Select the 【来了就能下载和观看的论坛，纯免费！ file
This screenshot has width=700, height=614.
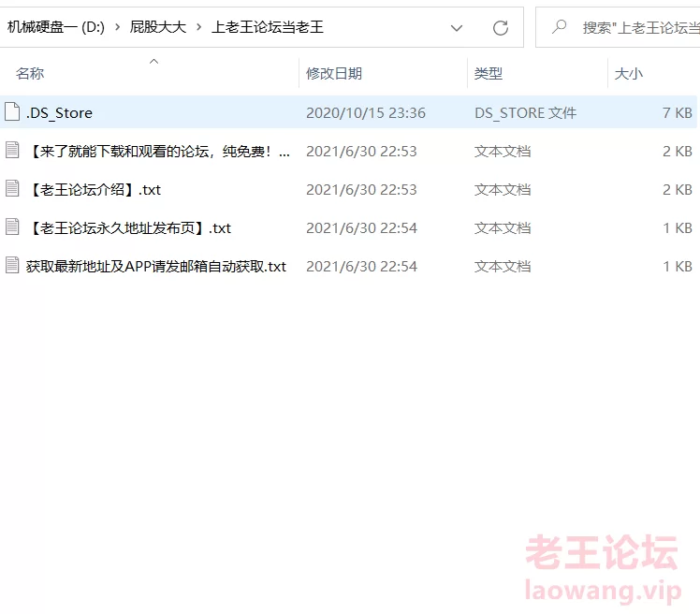tap(158, 152)
